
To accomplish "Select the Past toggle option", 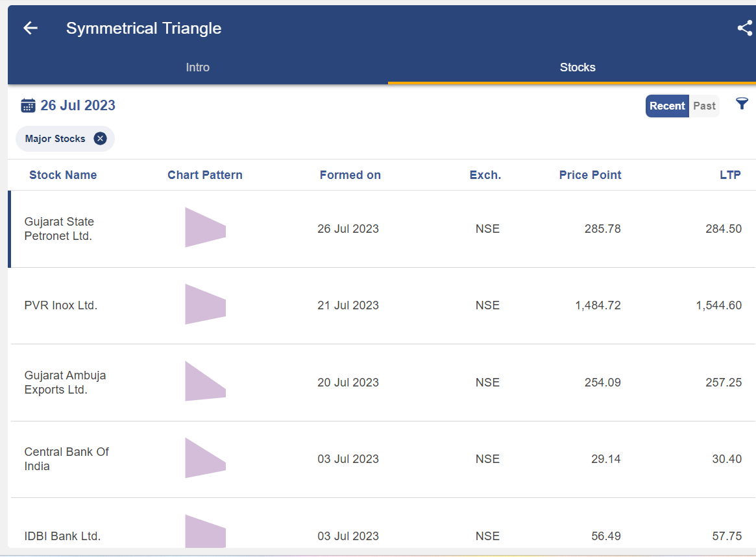I will (x=704, y=106).
